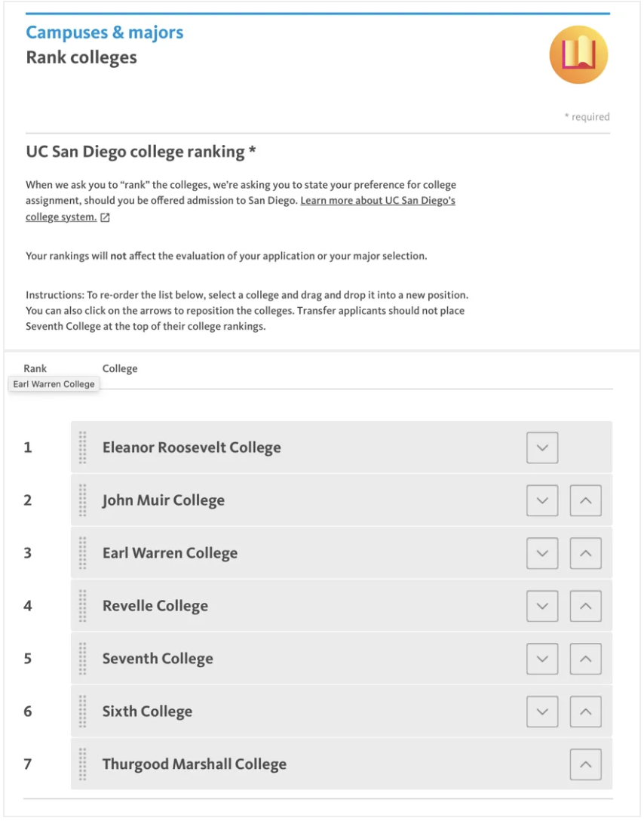The image size is (644, 824).
Task: Click the orange book icon
Action: pos(578,54)
